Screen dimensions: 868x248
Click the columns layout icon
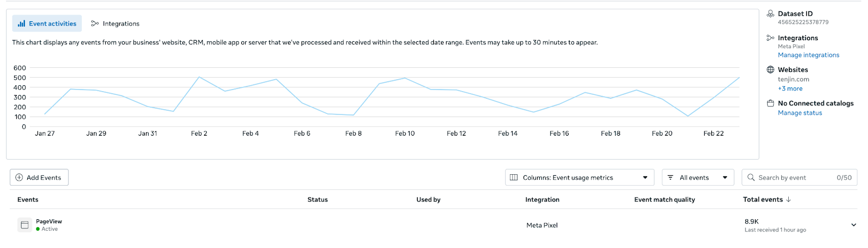pos(514,177)
